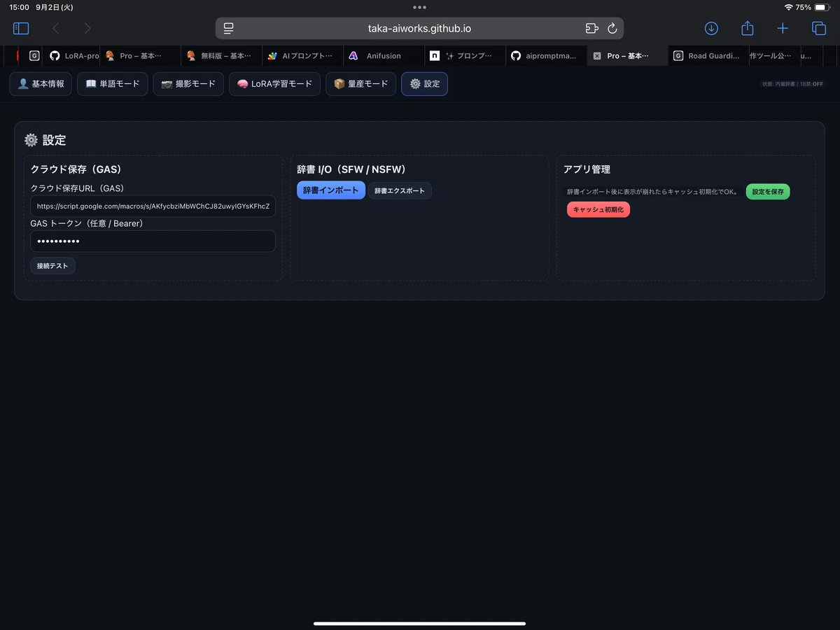Open the 単語モード section
The height and width of the screenshot is (630, 840).
pyautogui.click(x=112, y=84)
